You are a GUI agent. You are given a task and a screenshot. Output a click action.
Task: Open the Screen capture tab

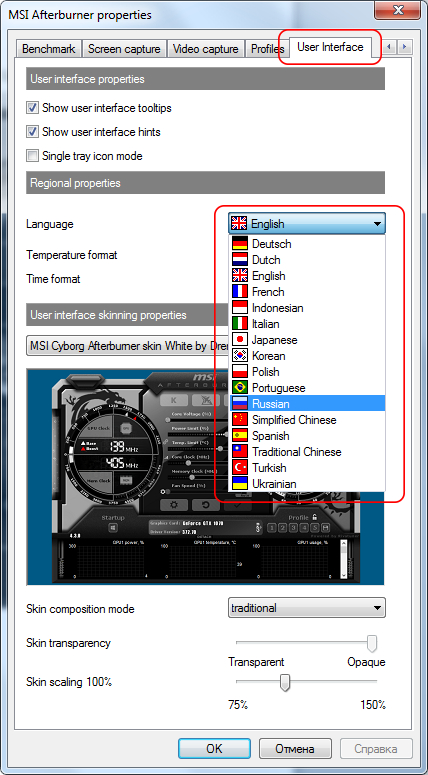coord(124,49)
